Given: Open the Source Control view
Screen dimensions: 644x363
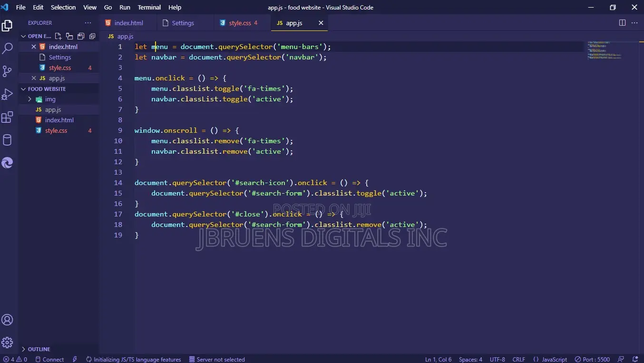Looking at the screenshot, I should tap(7, 71).
